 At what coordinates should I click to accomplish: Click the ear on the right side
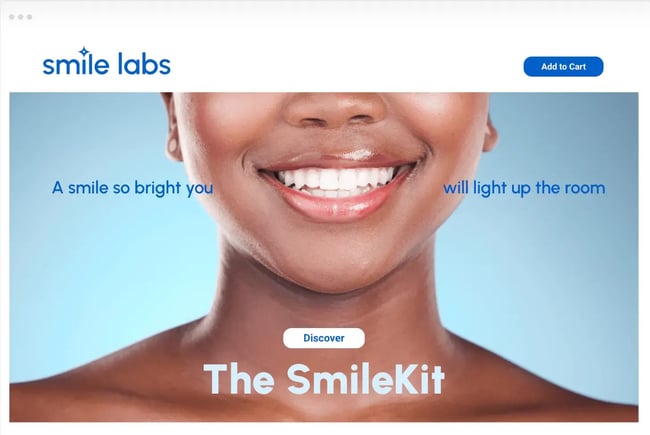click(490, 133)
